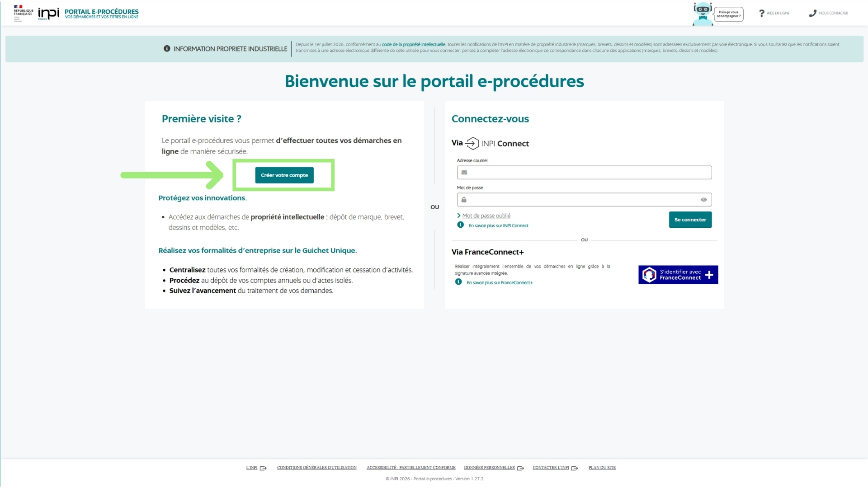The image size is (868, 488).
Task: Open Nous contacter in the header
Action: 833,13
